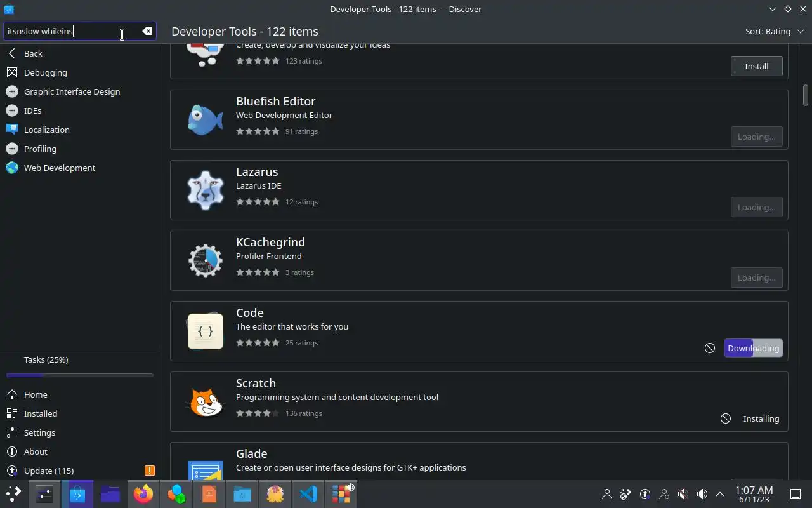Open Discover Settings
Image resolution: width=812 pixels, height=508 pixels.
[80, 432]
